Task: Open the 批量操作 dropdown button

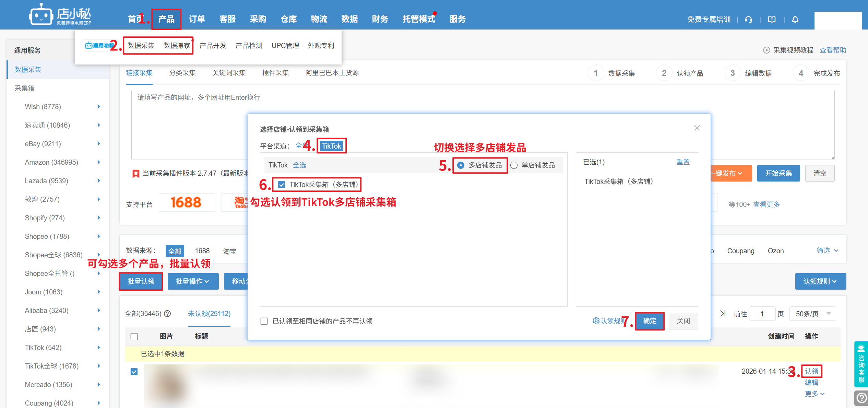Action: tap(193, 281)
